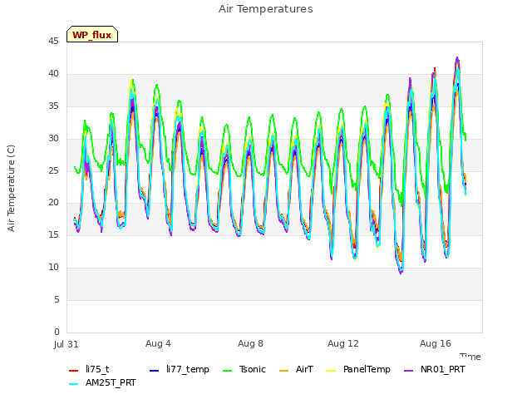Click the orange AirT legend swatch
The height and width of the screenshot is (399, 532).
pos(284,370)
